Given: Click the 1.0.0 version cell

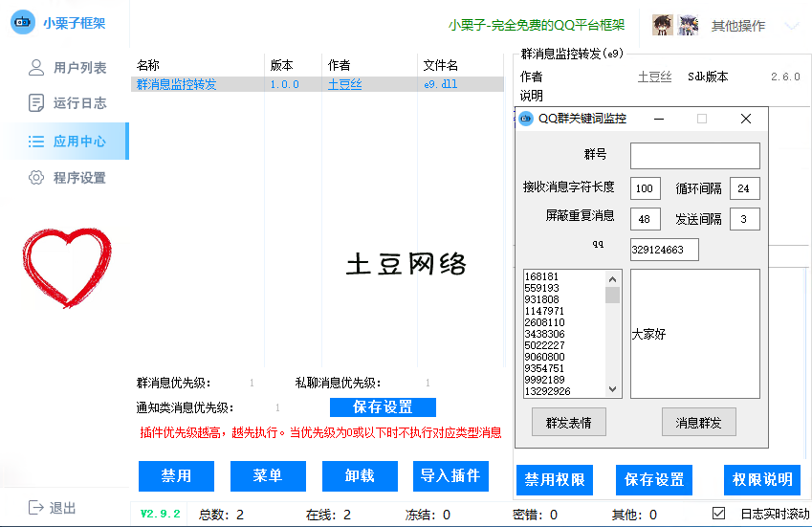Looking at the screenshot, I should tap(284, 84).
